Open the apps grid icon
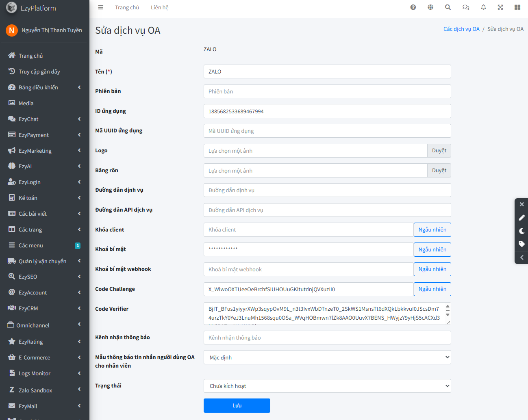The width and height of the screenshot is (528, 420). [x=517, y=7]
